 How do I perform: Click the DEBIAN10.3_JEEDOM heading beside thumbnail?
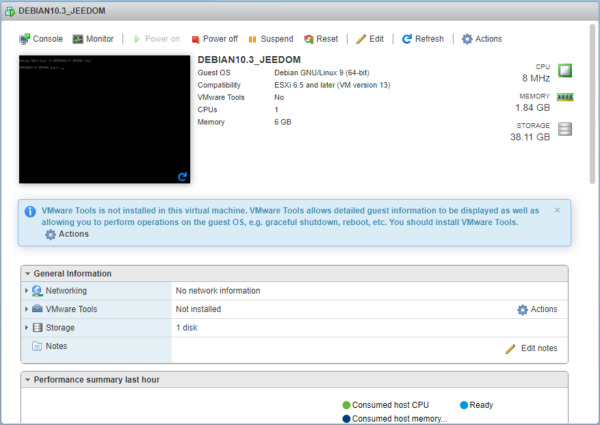tap(249, 60)
